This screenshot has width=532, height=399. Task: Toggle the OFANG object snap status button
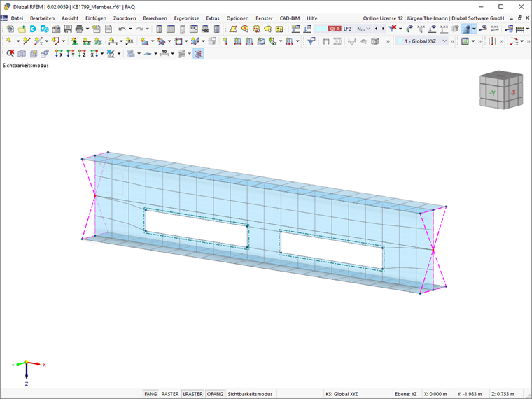215,394
